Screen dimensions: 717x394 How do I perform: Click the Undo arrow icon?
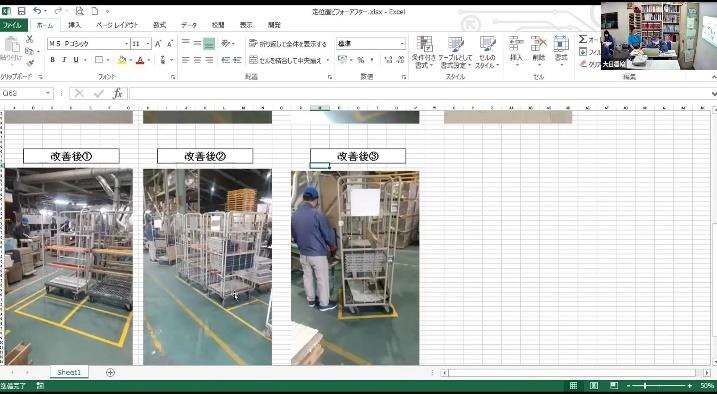pyautogui.click(x=37, y=11)
